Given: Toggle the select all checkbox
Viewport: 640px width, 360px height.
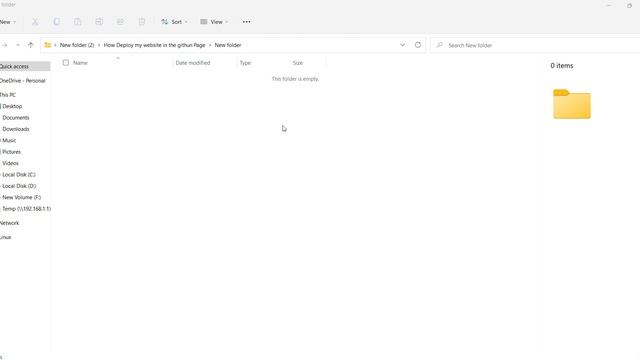Looking at the screenshot, I should coord(66,62).
